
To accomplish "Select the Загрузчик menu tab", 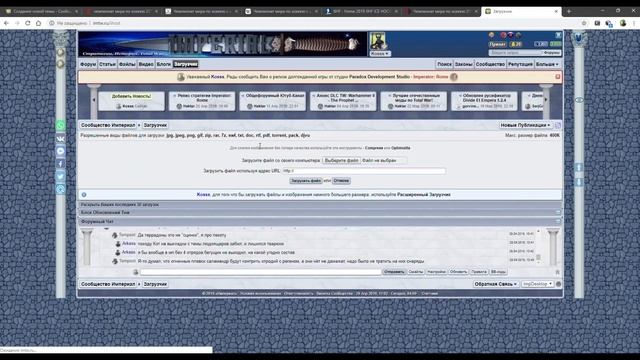I will point(186,64).
